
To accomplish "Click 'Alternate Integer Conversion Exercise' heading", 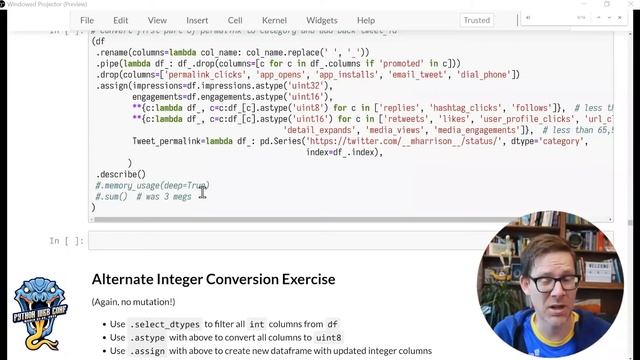I will coord(213,279).
